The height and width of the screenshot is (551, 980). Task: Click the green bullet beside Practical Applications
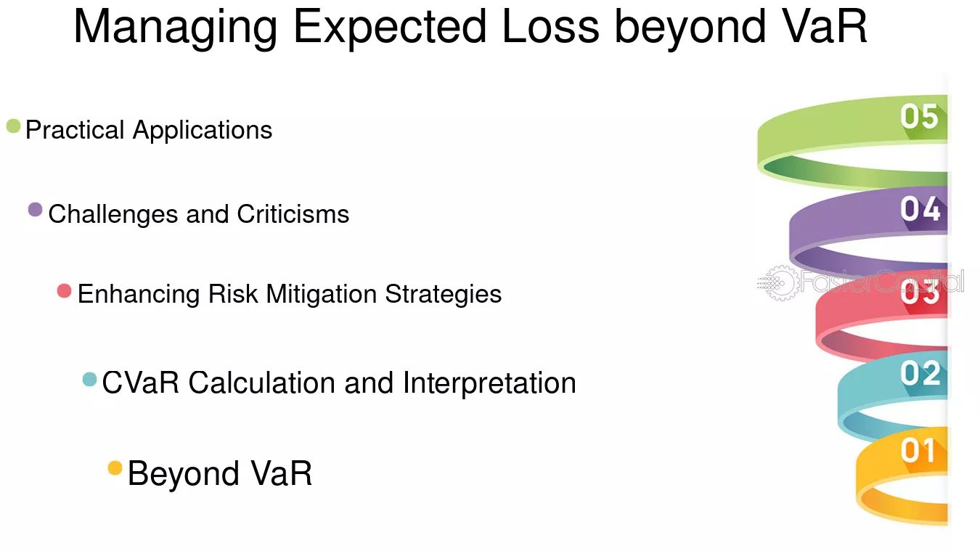pos(13,126)
